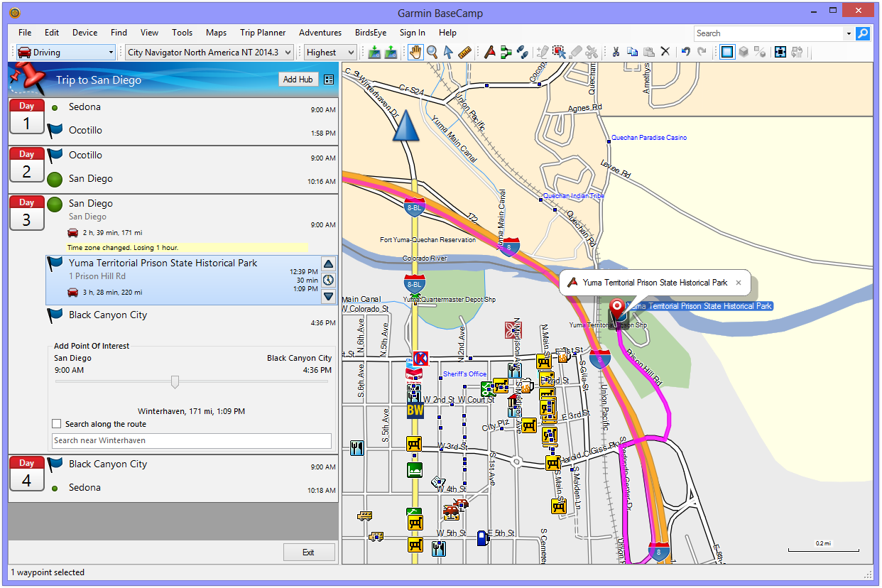
Task: Toggle 2D map view button
Action: click(x=726, y=52)
